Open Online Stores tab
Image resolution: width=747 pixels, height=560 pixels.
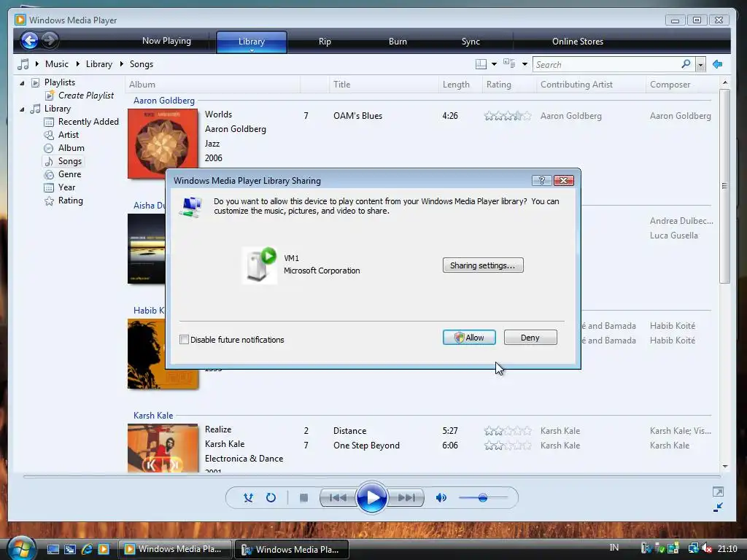[x=578, y=42]
